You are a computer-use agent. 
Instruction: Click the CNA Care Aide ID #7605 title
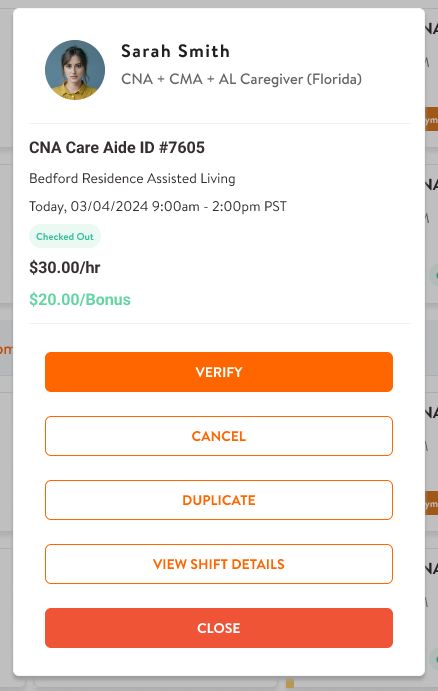[x=117, y=147]
